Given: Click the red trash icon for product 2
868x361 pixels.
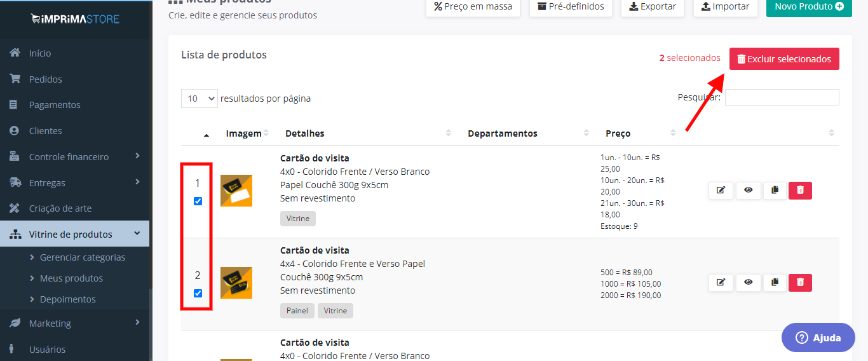Looking at the screenshot, I should [x=800, y=282].
